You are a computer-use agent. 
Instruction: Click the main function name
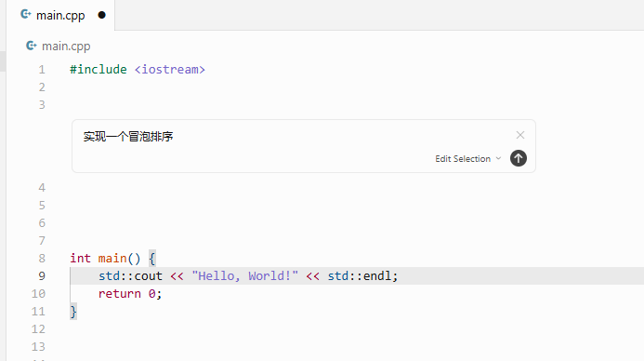(112, 259)
